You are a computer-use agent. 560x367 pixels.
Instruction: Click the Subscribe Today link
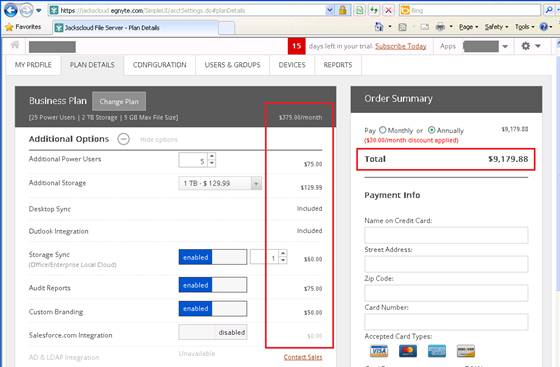(401, 46)
